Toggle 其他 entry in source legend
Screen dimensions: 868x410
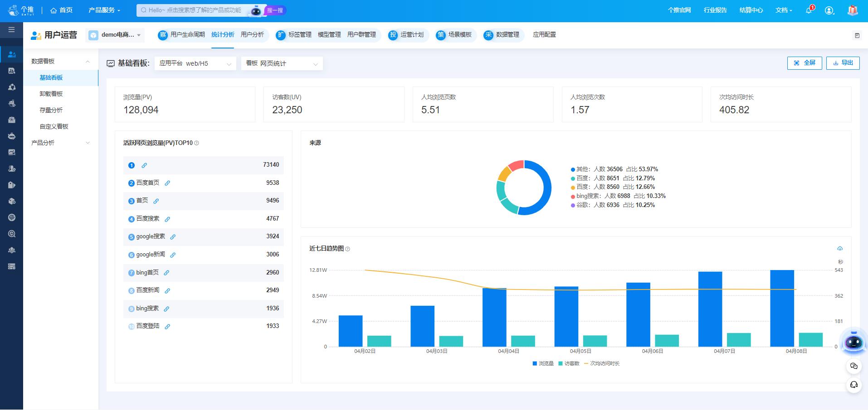(x=614, y=169)
